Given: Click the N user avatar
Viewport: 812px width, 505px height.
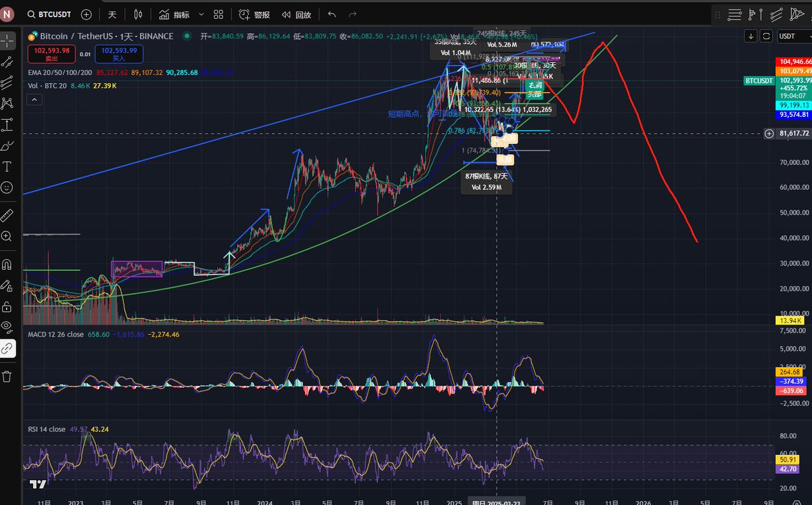Looking at the screenshot, I should pyautogui.click(x=8, y=14).
